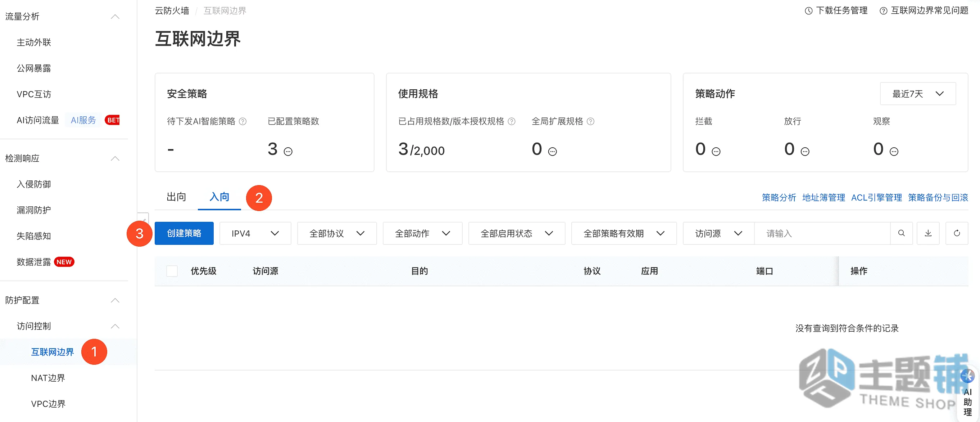This screenshot has height=422, width=980.
Task: Open 入侵防御 in sidebar
Action: tap(34, 184)
